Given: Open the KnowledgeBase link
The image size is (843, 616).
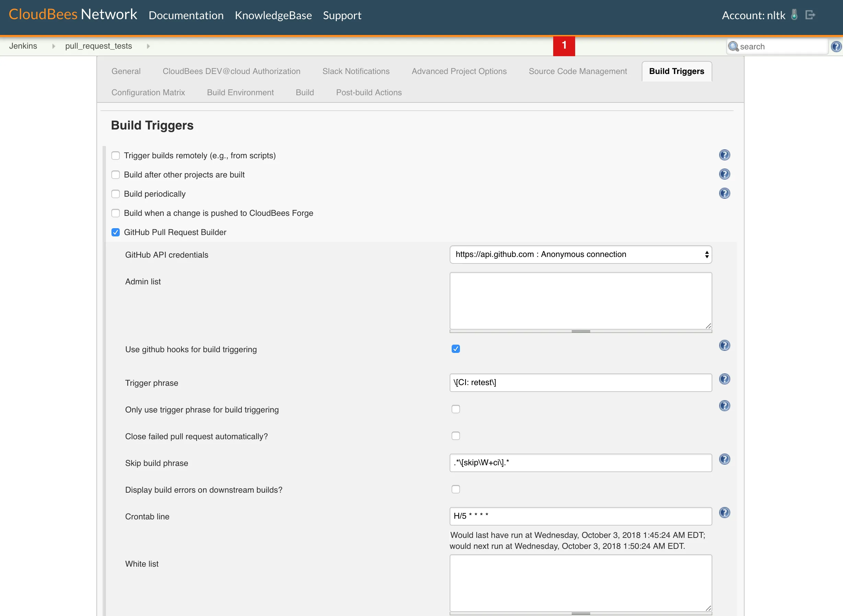Looking at the screenshot, I should [x=273, y=15].
